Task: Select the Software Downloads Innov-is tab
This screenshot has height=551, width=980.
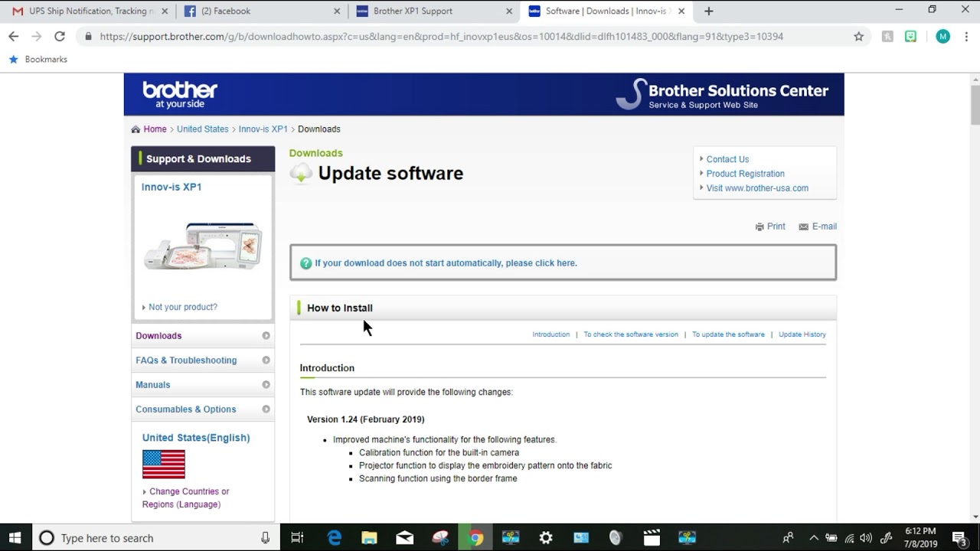Action: 606,11
